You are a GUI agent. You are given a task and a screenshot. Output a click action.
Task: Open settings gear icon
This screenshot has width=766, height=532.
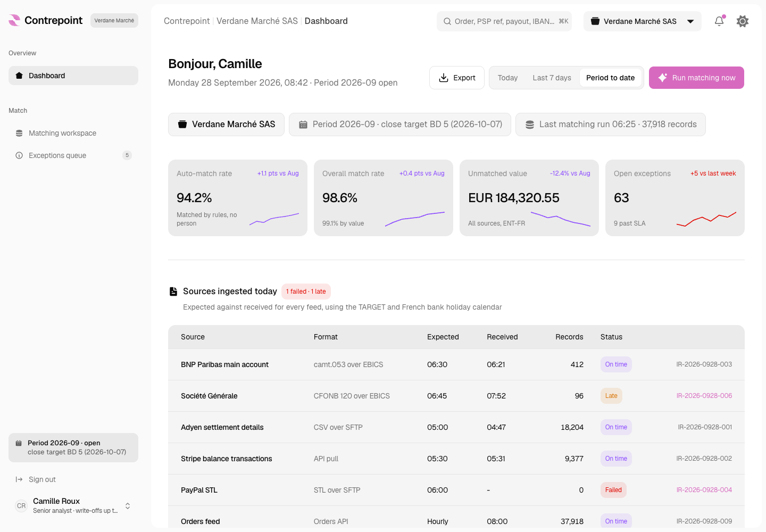(x=743, y=21)
